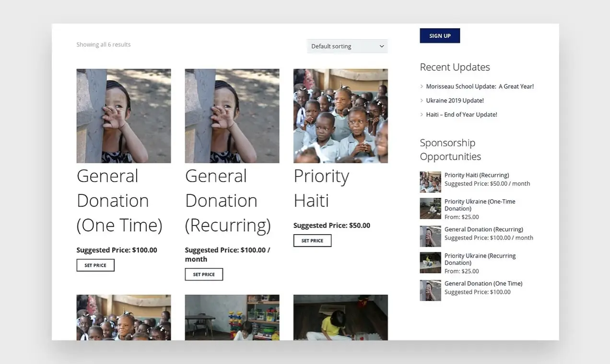Click sidebar thumbnail for General Donation (Recurring)
Image resolution: width=610 pixels, height=364 pixels.
click(x=431, y=236)
